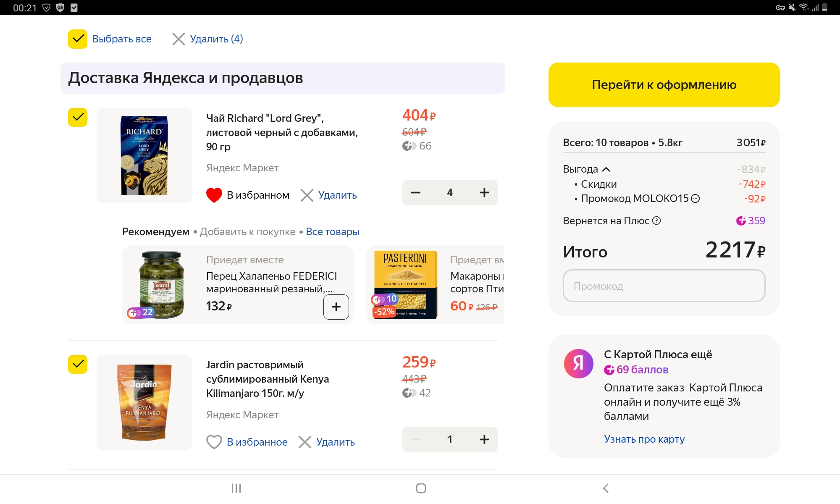This screenshot has height=504, width=840.
Task: Click the Plus cashback icon next to 42
Action: coord(409,393)
